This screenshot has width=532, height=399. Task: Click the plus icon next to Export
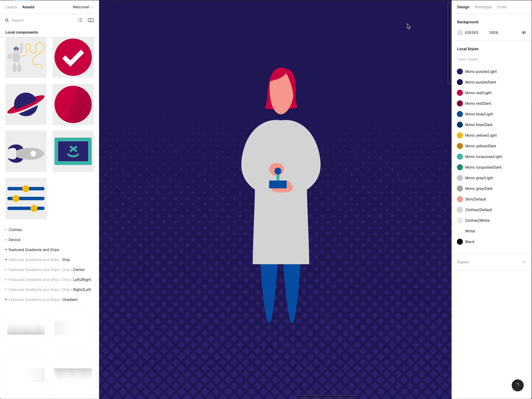[x=523, y=262]
